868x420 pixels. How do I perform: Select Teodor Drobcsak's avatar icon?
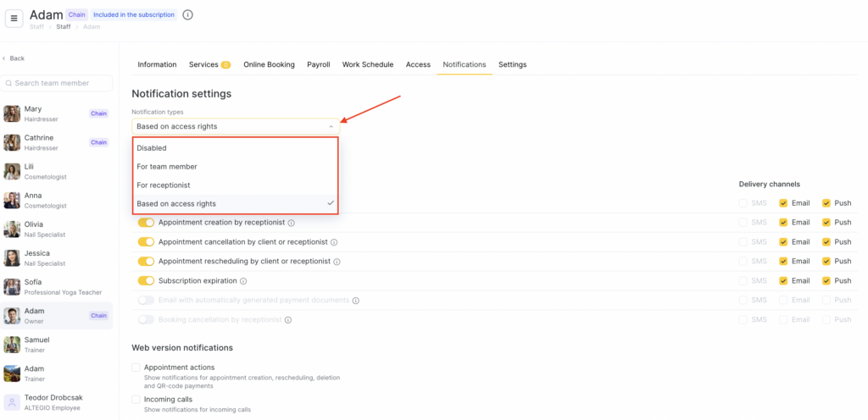12,402
